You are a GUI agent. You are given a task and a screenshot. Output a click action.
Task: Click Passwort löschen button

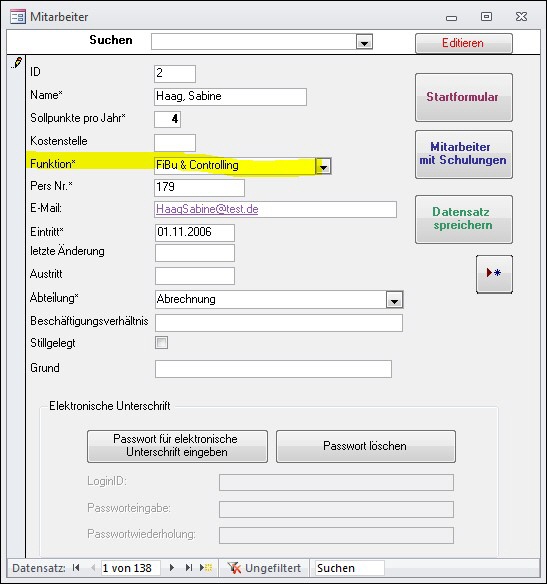[366, 446]
